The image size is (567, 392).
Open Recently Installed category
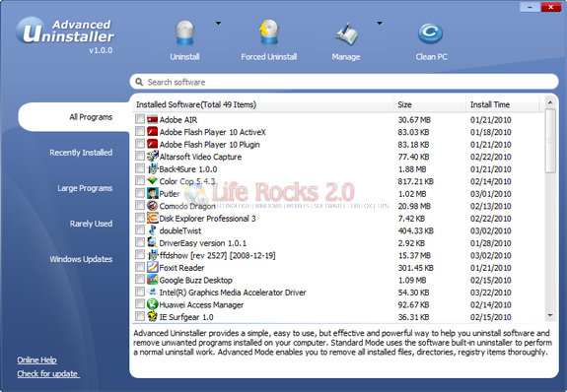point(81,153)
